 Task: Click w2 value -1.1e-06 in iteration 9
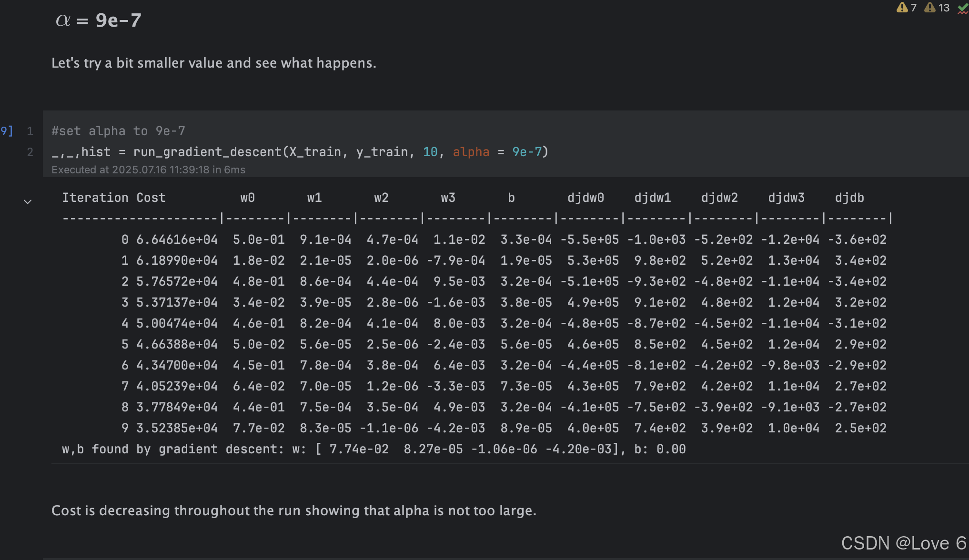389,428
